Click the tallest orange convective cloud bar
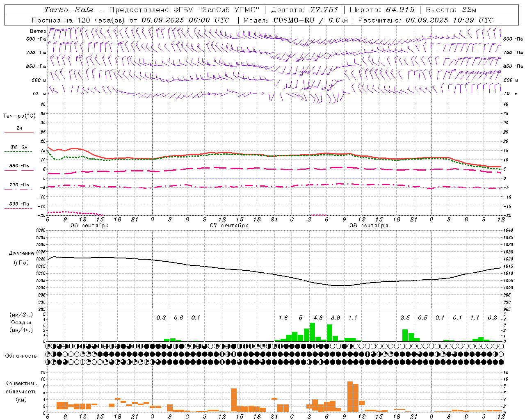 [x=350, y=397]
